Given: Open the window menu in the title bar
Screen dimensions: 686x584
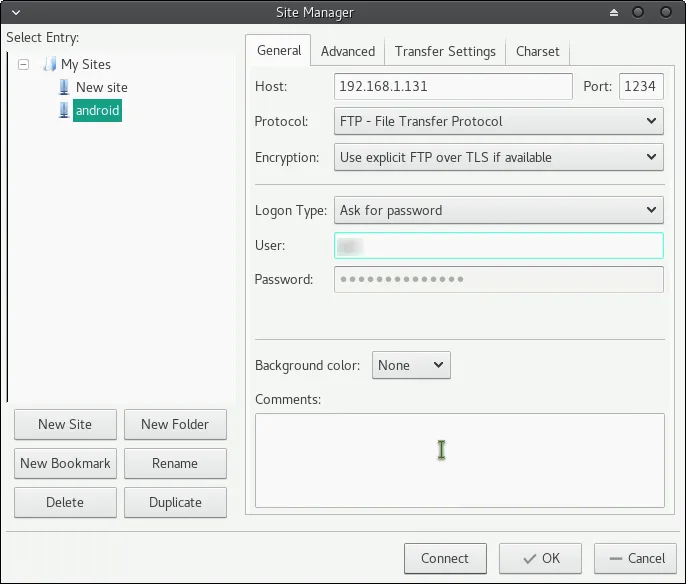Looking at the screenshot, I should point(12,13).
